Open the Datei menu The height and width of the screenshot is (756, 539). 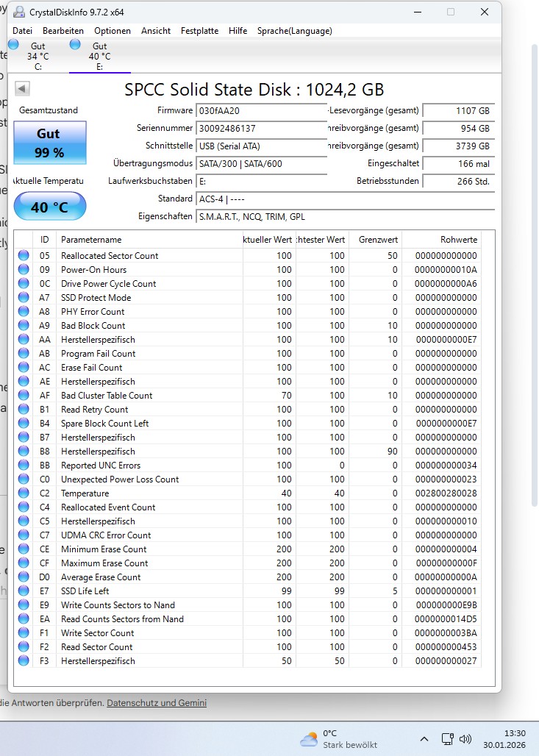[x=23, y=31]
